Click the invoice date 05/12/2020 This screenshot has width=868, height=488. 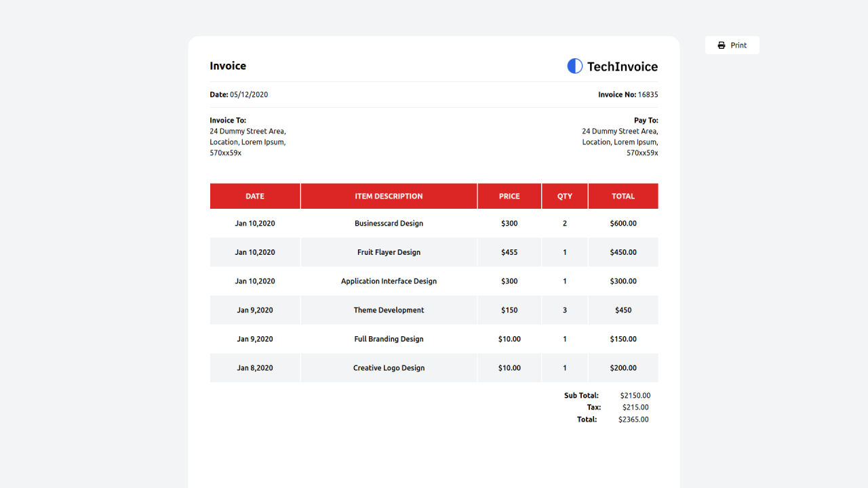click(249, 95)
